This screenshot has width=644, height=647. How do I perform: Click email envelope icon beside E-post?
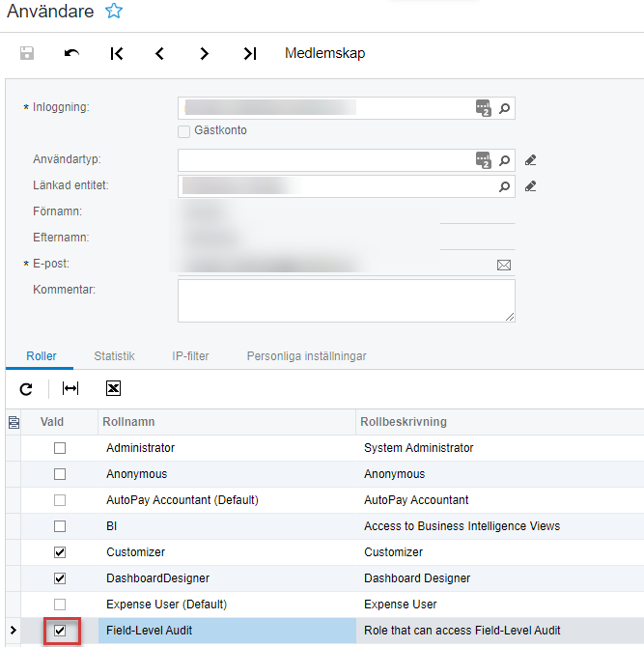(503, 265)
